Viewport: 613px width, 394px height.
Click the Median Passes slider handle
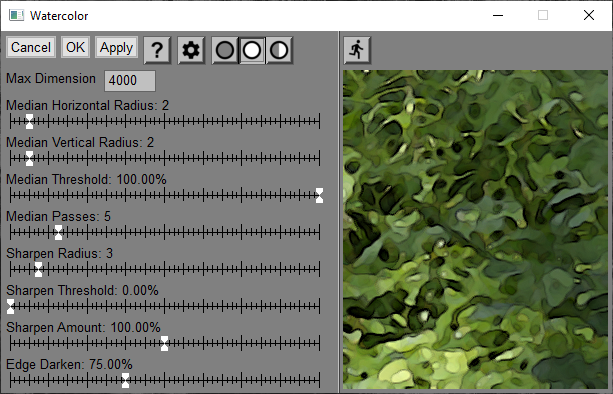58,232
